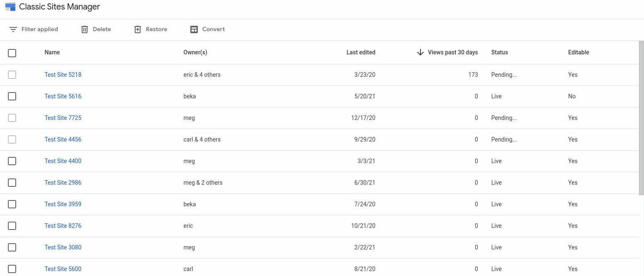Click the Pending status of Test Site 7725

pyautogui.click(x=504, y=118)
